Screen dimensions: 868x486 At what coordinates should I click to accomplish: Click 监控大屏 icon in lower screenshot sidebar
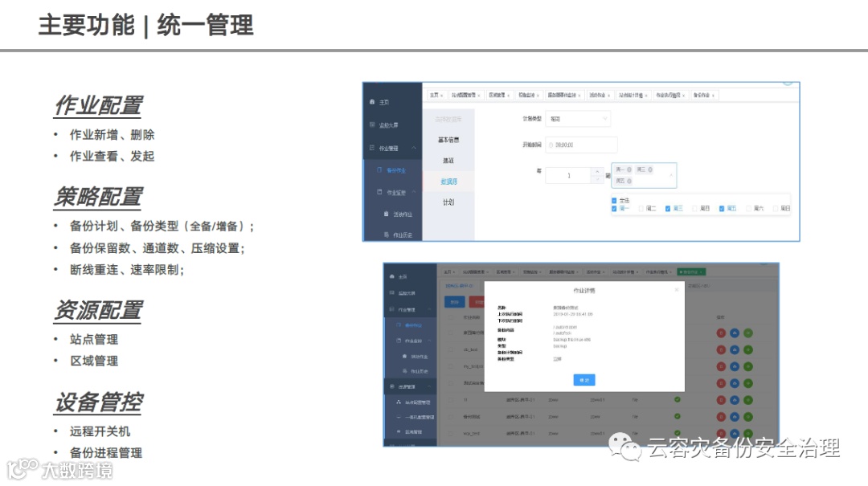point(392,293)
